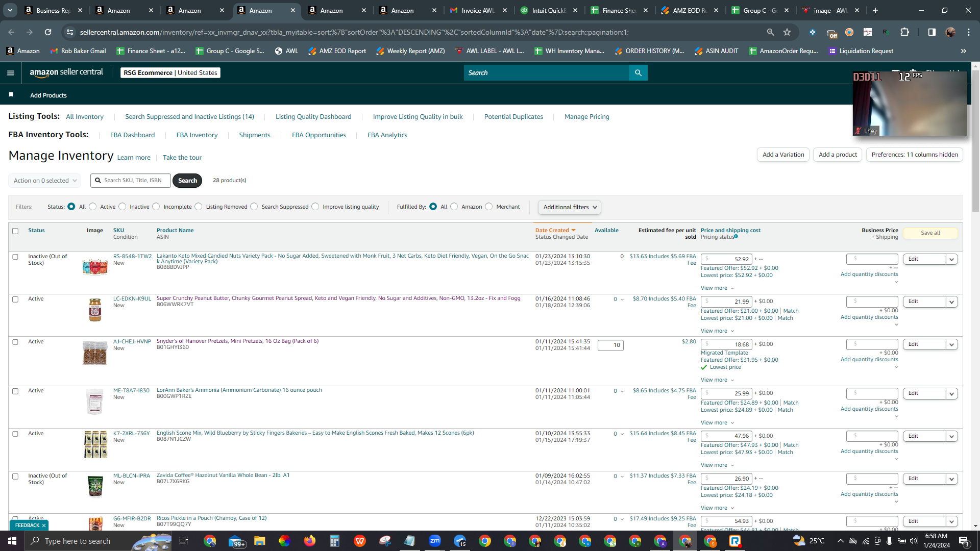Viewport: 980px width, 551px height.
Task: Bookmark this page with the star icon
Action: (787, 32)
